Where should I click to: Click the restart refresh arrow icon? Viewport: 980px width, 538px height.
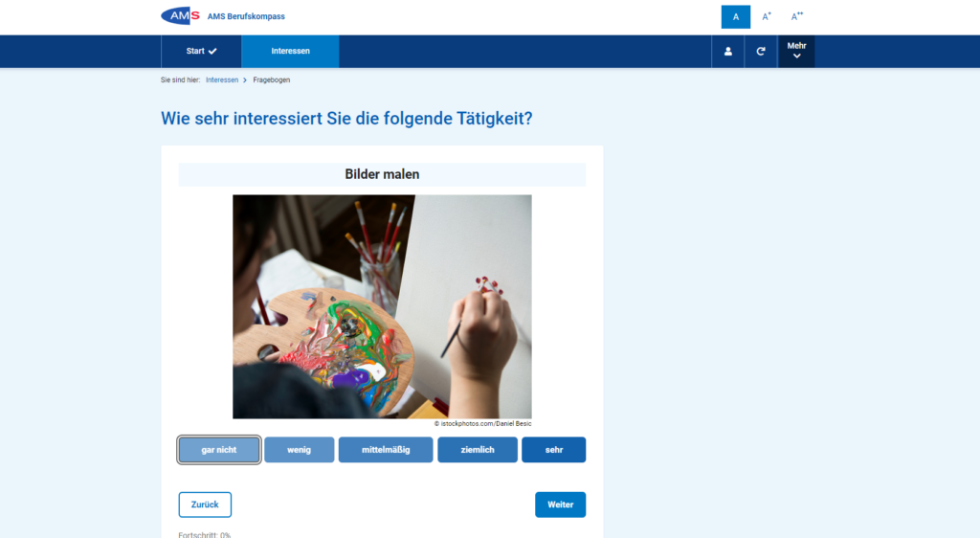click(x=761, y=52)
